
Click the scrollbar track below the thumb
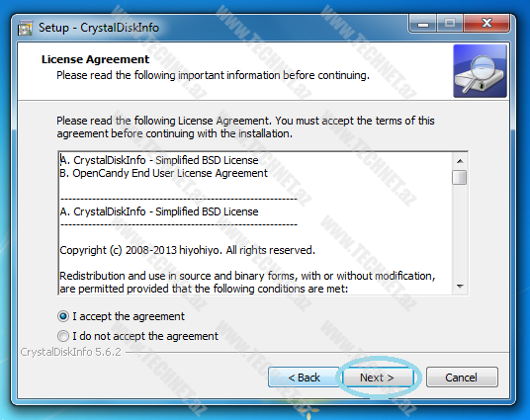tap(460, 232)
